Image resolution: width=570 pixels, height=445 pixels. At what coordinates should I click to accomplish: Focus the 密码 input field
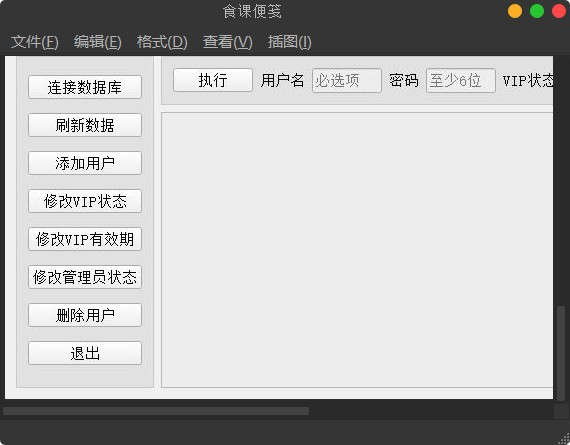pos(461,80)
